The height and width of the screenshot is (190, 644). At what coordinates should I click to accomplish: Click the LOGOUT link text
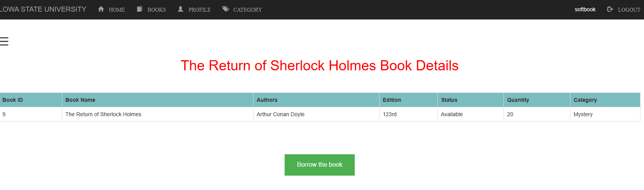[x=629, y=10]
